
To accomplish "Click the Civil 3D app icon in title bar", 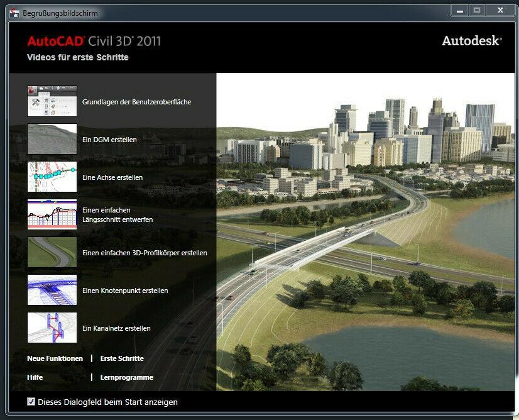I will pyautogui.click(x=14, y=13).
